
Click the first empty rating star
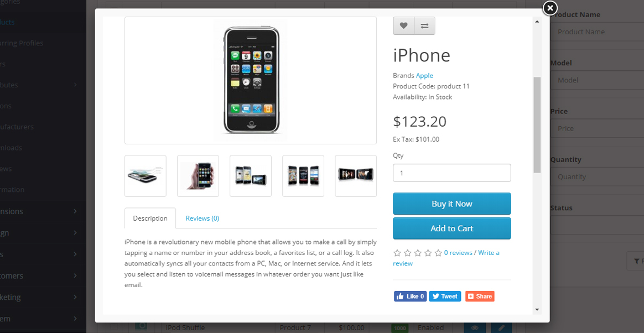point(397,253)
